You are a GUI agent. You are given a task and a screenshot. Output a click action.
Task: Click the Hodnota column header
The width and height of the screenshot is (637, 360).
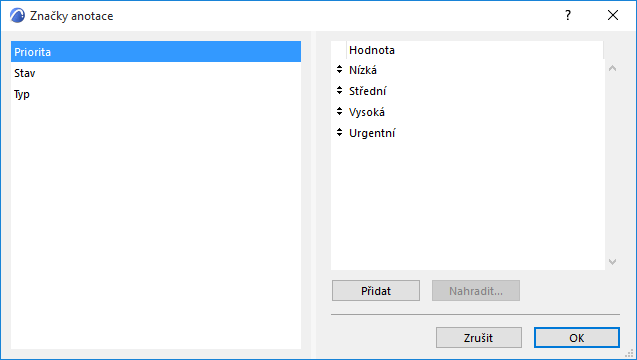(475, 50)
